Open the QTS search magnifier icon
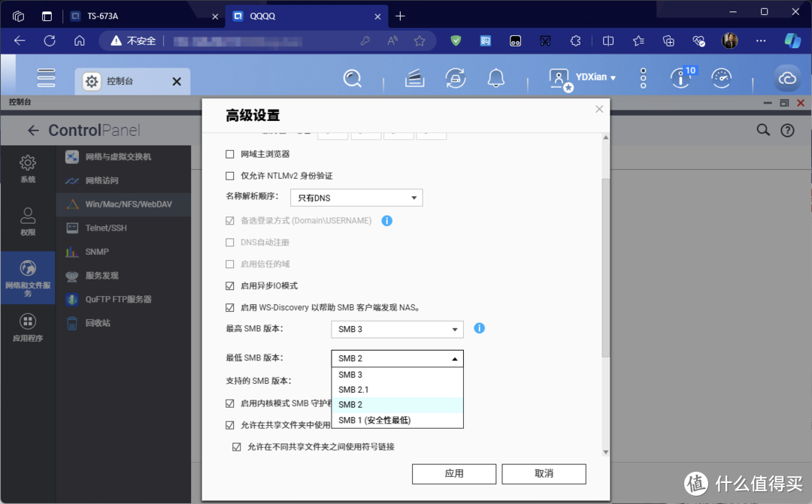The height and width of the screenshot is (504, 812). coord(352,78)
